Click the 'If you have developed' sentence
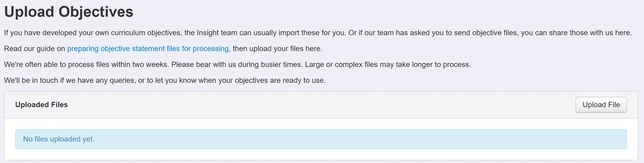The width and height of the screenshot is (644, 163). [x=93, y=33]
